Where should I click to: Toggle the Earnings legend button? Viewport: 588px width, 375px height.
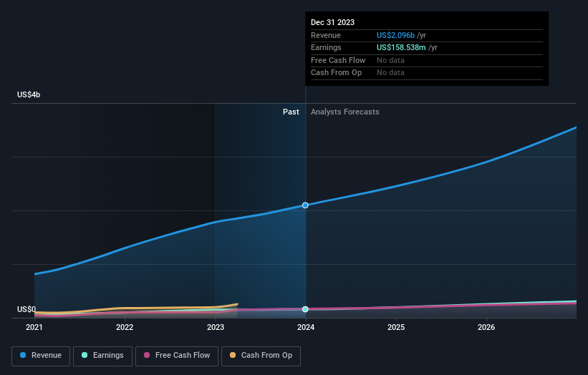pos(102,356)
